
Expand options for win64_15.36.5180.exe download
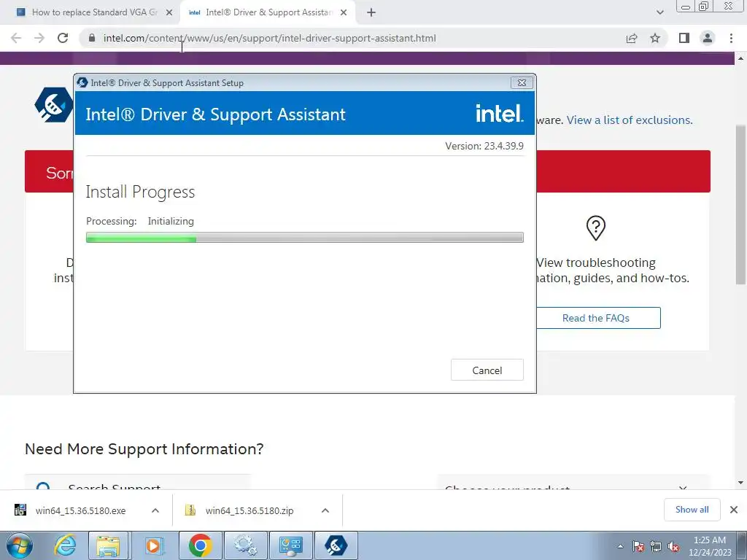(155, 510)
